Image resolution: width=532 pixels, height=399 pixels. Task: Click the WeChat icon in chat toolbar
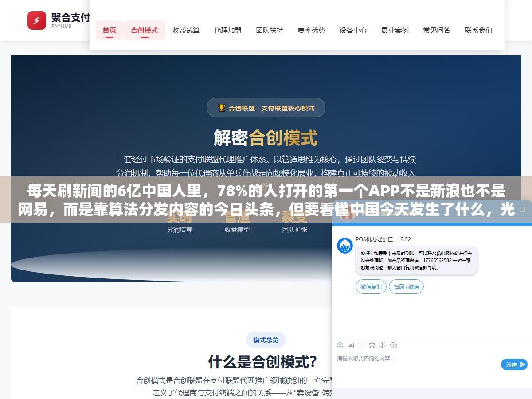tap(394, 345)
